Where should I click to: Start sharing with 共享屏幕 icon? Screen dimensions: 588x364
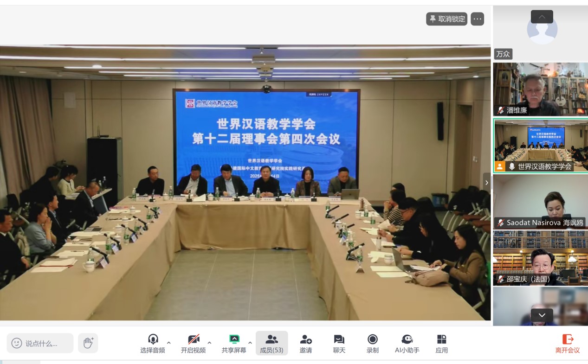[x=234, y=344]
